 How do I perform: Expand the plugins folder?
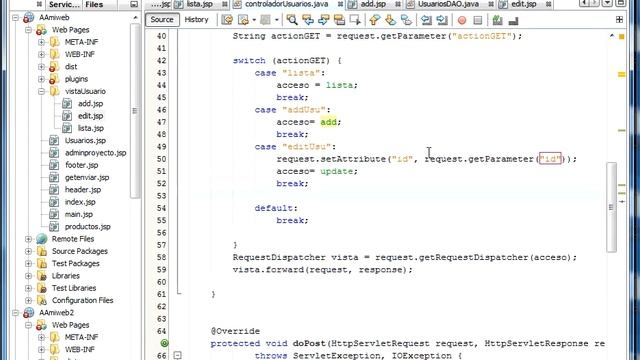(41, 79)
